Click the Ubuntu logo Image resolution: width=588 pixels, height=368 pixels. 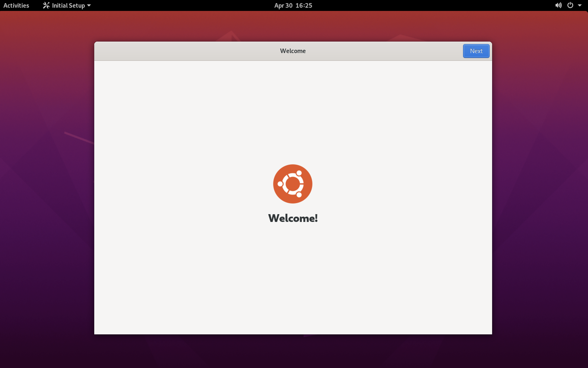(x=293, y=184)
